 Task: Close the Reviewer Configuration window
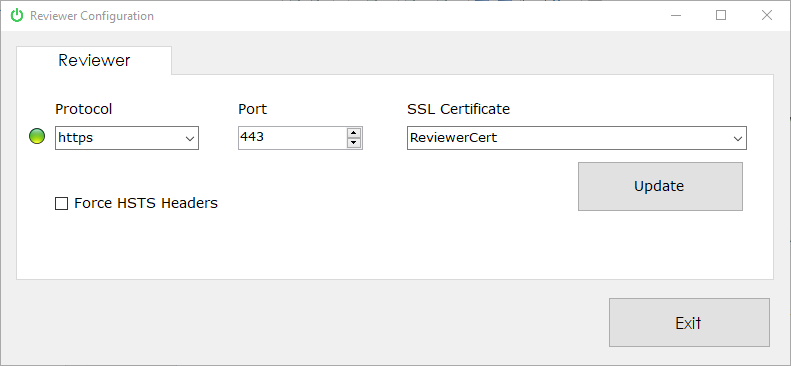(x=767, y=16)
